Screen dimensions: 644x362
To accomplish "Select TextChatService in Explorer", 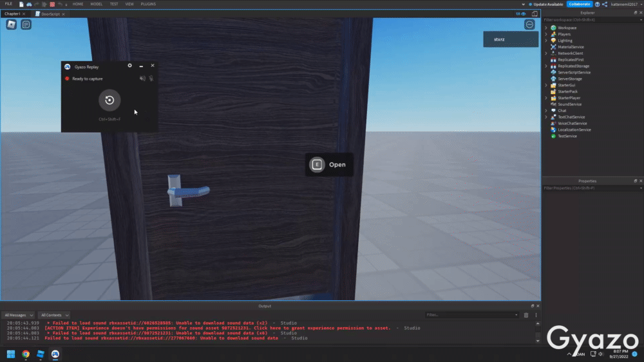I will [x=571, y=117].
